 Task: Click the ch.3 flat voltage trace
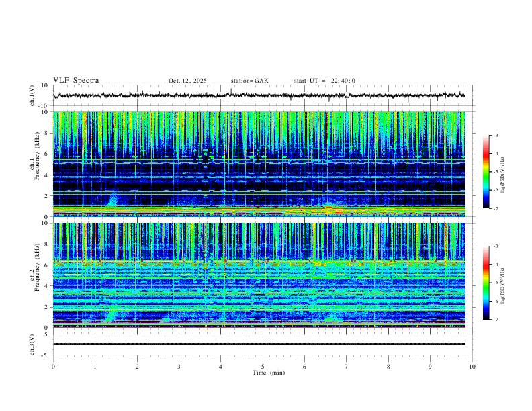coord(259,344)
